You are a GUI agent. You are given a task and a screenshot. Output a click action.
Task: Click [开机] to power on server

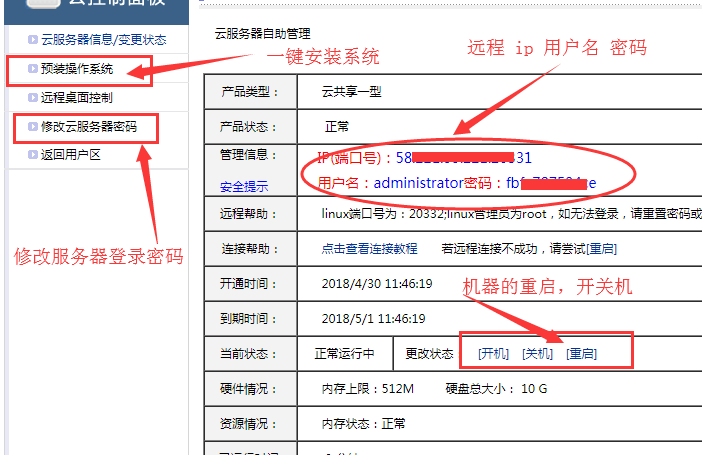point(493,354)
